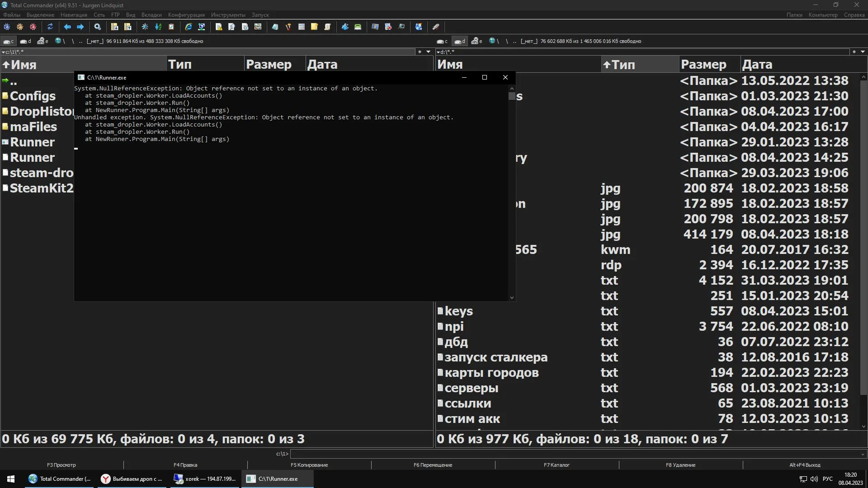Click the network computers toolbar icon

[x=202, y=27]
